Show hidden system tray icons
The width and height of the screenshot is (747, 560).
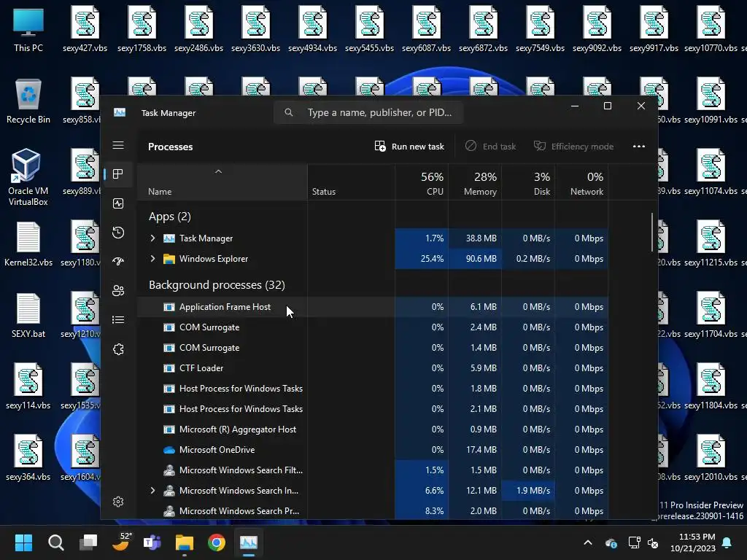click(x=588, y=542)
